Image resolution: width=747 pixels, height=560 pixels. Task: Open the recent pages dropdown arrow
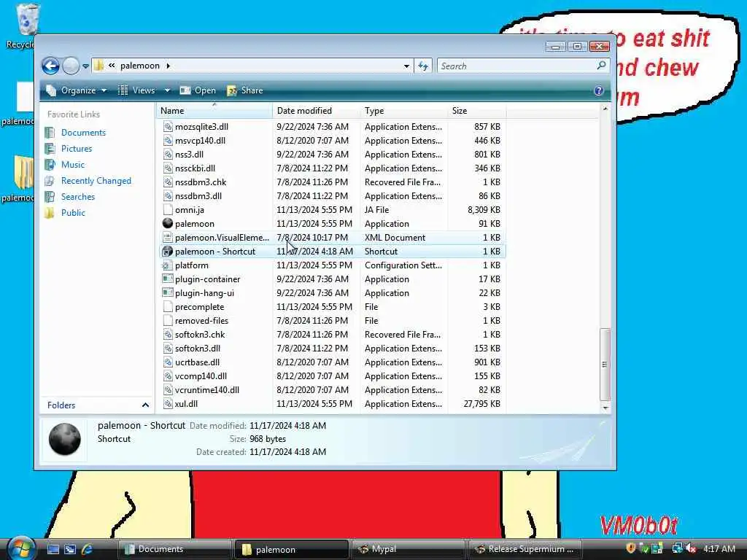(86, 66)
